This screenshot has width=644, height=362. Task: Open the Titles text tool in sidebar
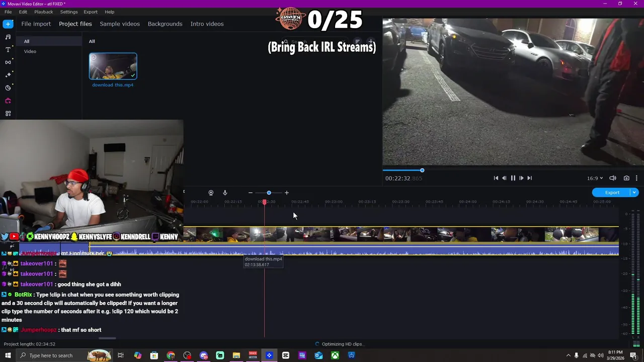pyautogui.click(x=8, y=50)
